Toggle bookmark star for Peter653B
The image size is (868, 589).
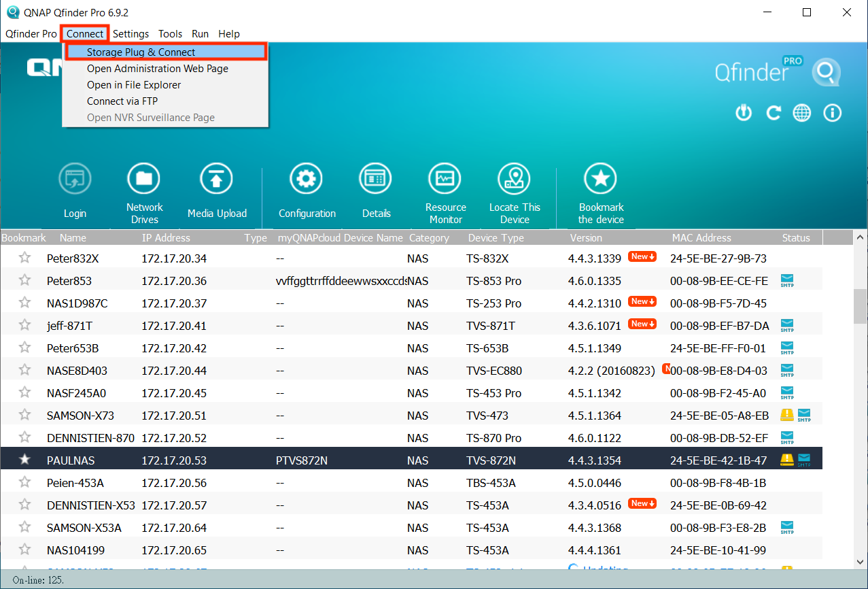24,348
